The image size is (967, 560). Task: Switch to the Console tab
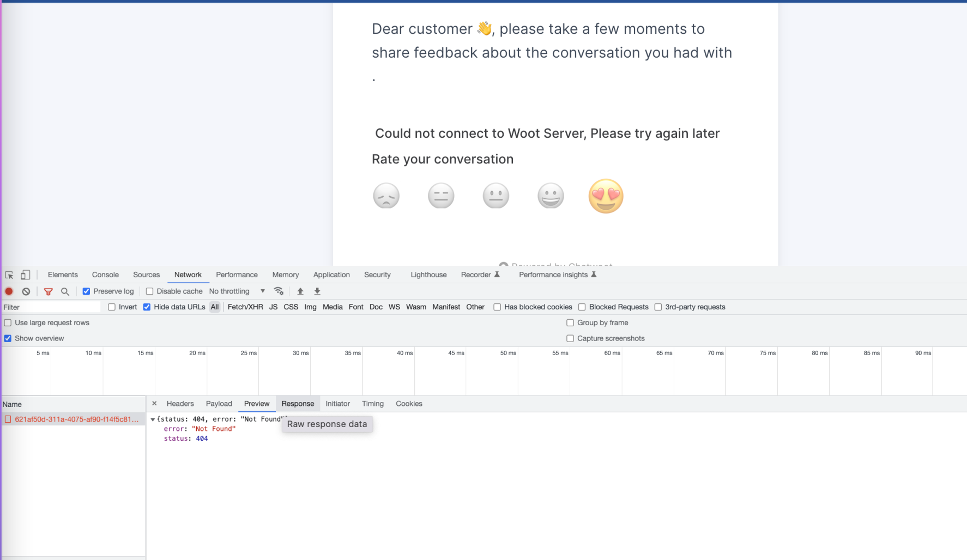click(x=105, y=275)
